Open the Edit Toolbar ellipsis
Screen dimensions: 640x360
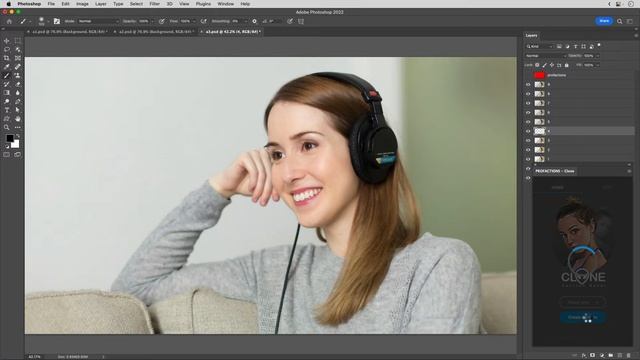pyautogui.click(x=18, y=127)
